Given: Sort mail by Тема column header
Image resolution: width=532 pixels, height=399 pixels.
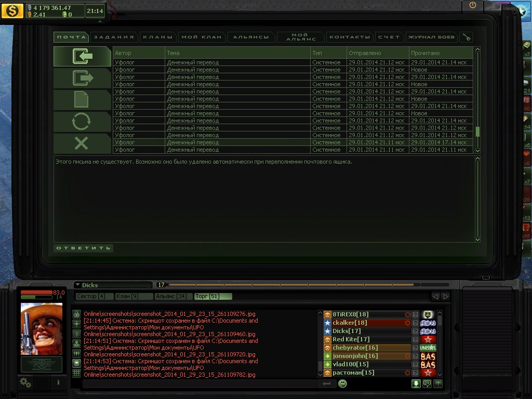Looking at the screenshot, I should click(x=237, y=53).
